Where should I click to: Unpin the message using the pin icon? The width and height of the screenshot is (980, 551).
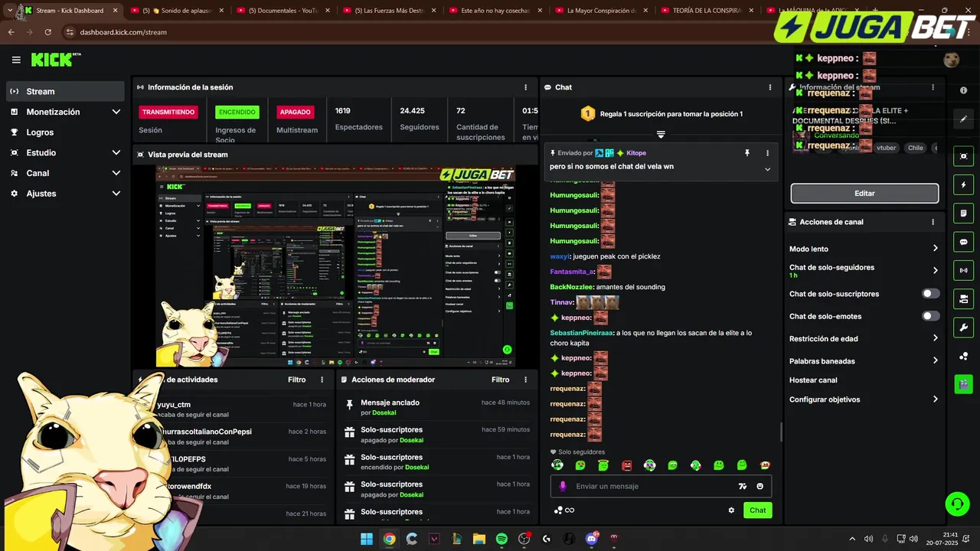point(747,153)
